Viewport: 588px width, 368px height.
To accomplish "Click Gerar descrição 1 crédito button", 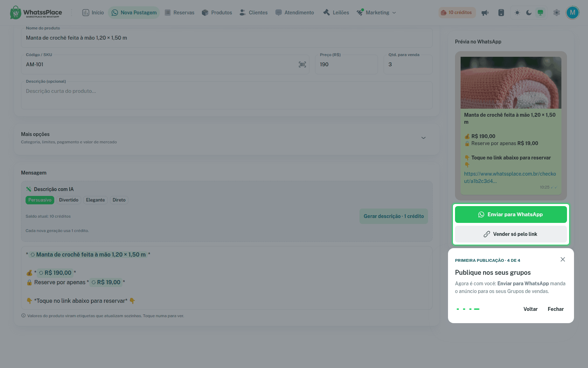I will 394,216.
